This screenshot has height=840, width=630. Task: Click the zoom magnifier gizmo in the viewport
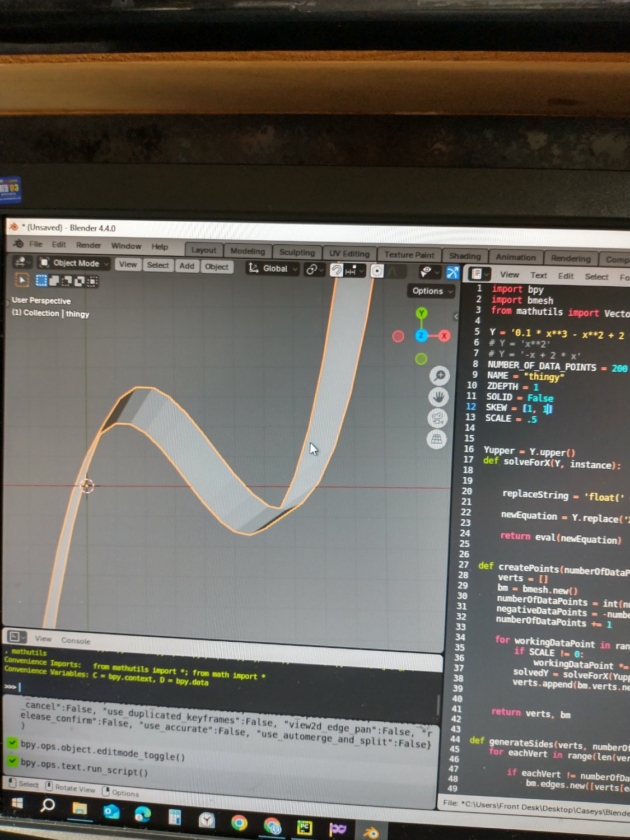coord(439,376)
